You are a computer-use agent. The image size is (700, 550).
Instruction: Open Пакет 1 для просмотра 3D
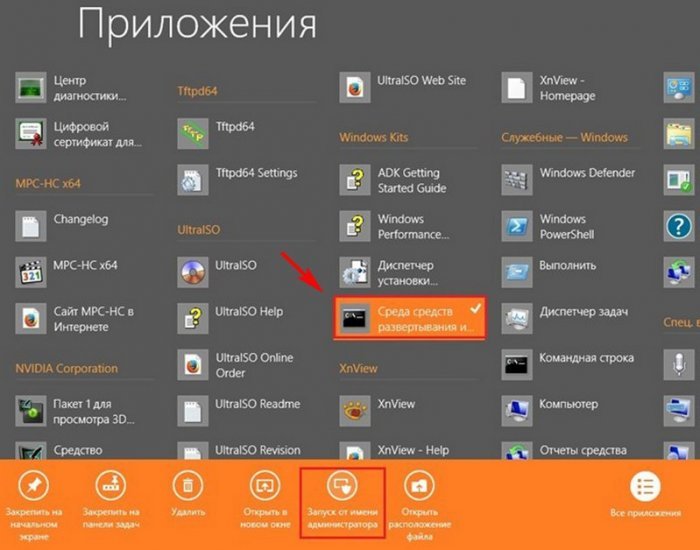tap(76, 411)
